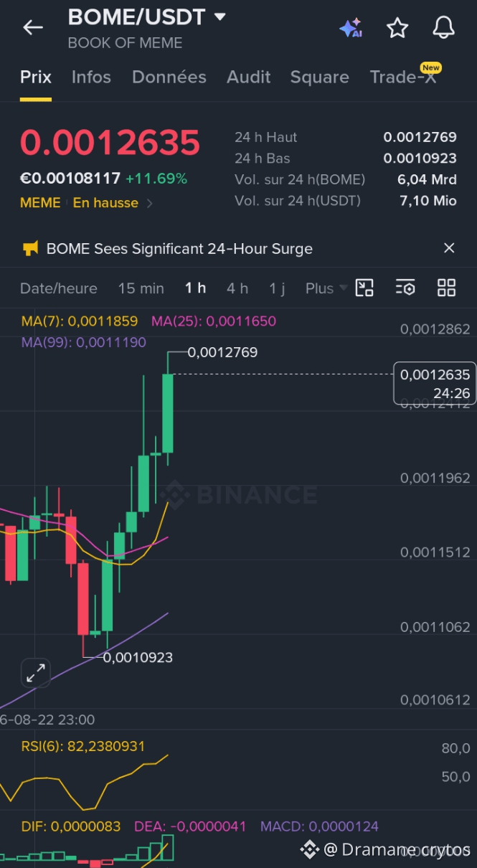477x868 pixels.
Task: Open the Audit tab
Action: (x=248, y=77)
